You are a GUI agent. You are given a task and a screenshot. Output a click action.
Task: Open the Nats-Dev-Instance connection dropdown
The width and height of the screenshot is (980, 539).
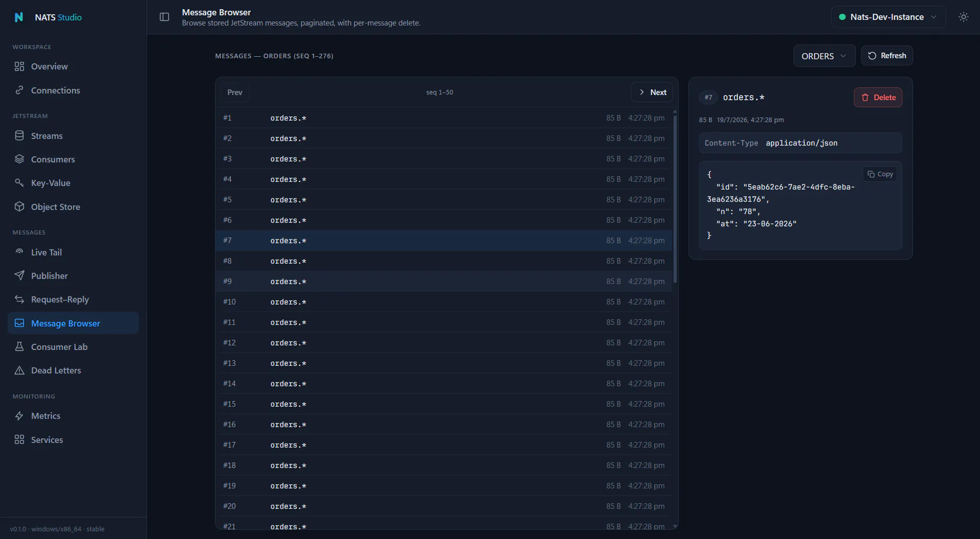coord(888,17)
